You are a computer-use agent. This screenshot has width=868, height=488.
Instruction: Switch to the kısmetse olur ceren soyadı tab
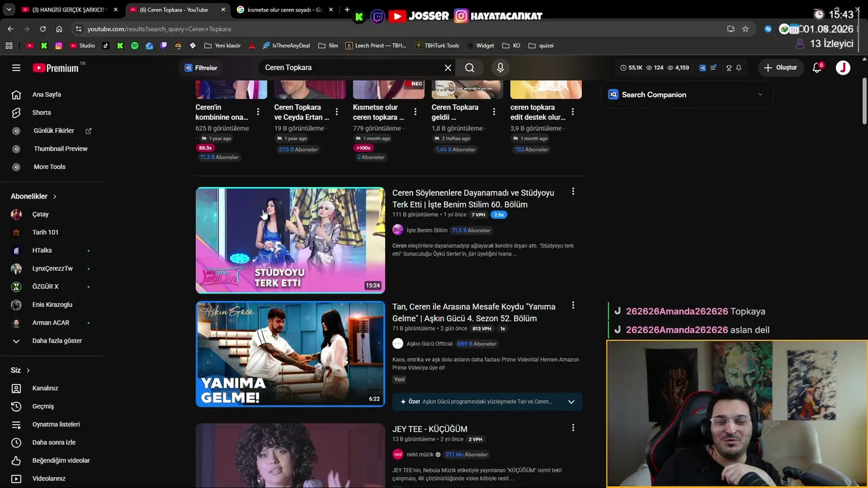point(285,9)
